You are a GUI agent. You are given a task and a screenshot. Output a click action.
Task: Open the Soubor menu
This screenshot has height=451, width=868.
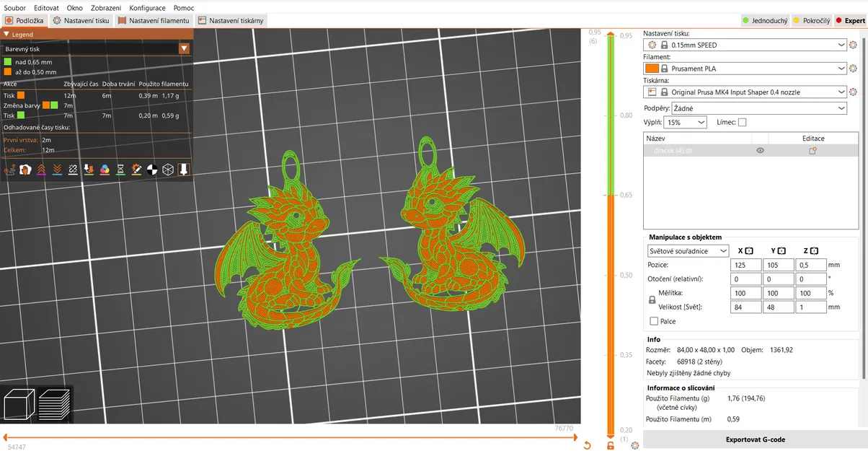pos(14,8)
